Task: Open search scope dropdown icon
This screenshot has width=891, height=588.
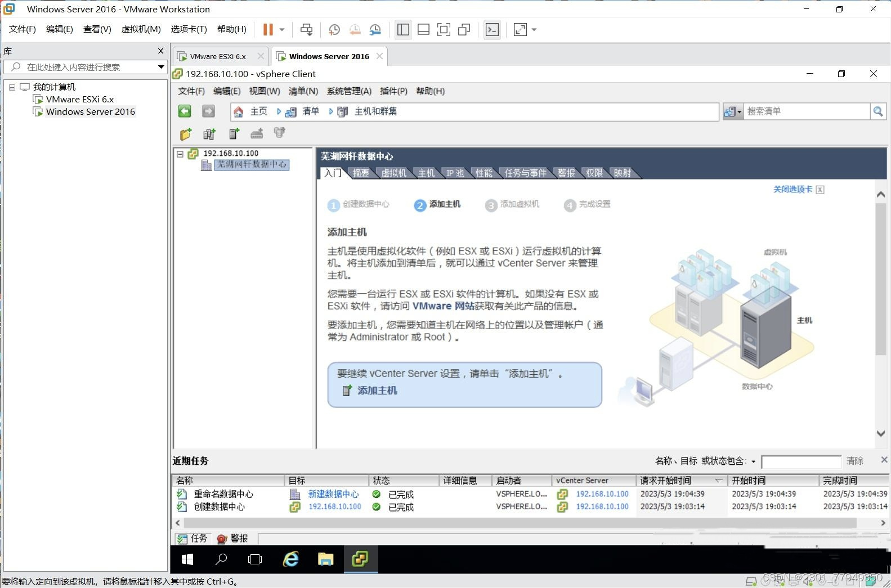Action: pos(733,111)
